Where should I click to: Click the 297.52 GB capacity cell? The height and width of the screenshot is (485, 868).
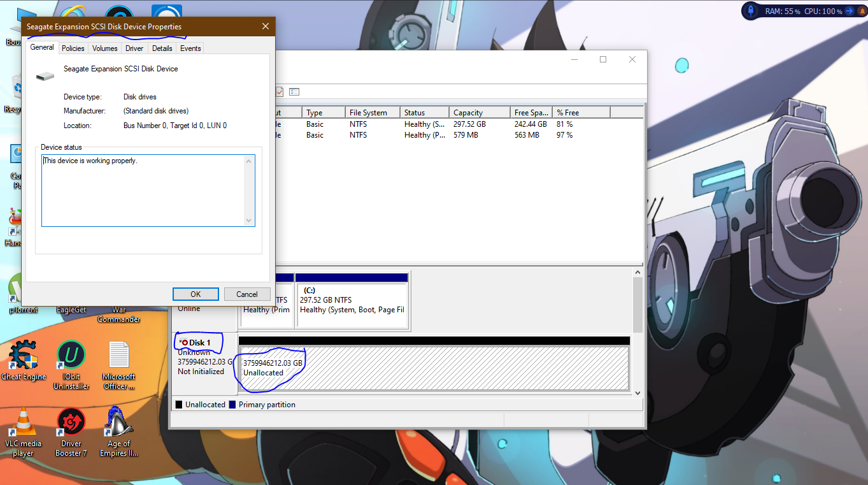point(470,124)
